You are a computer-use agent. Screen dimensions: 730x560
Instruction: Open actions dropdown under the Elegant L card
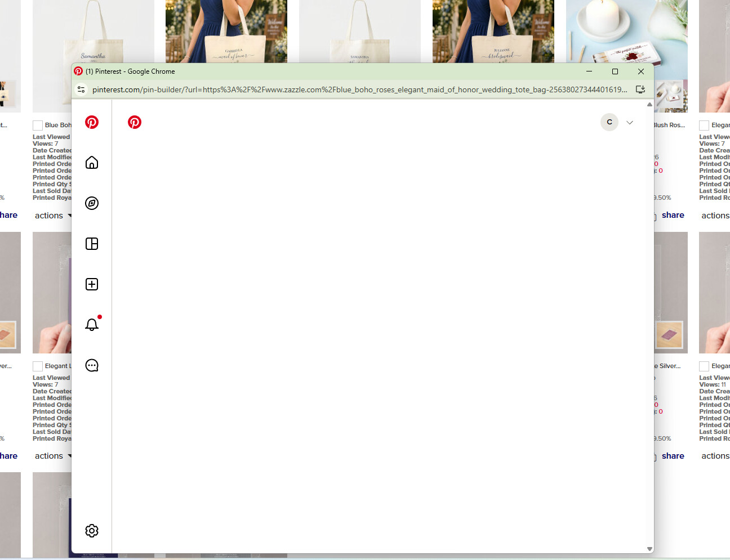53,456
